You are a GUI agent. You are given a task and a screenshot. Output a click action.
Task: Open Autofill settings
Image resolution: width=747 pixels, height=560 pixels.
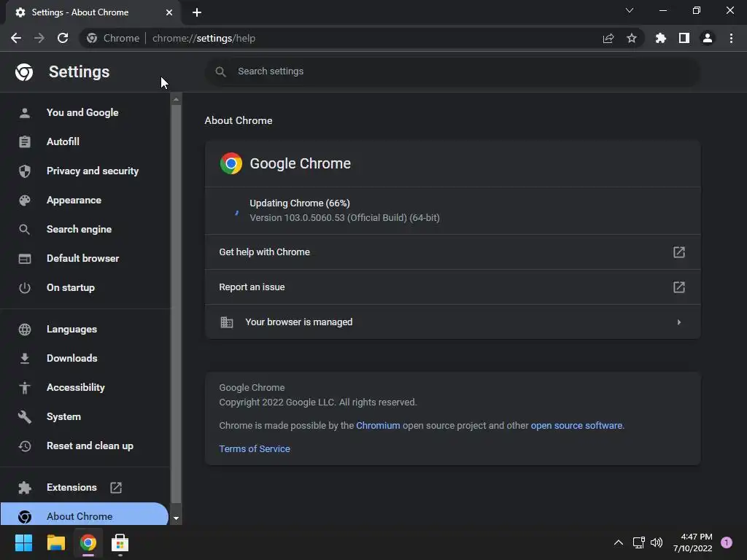pyautogui.click(x=85, y=142)
